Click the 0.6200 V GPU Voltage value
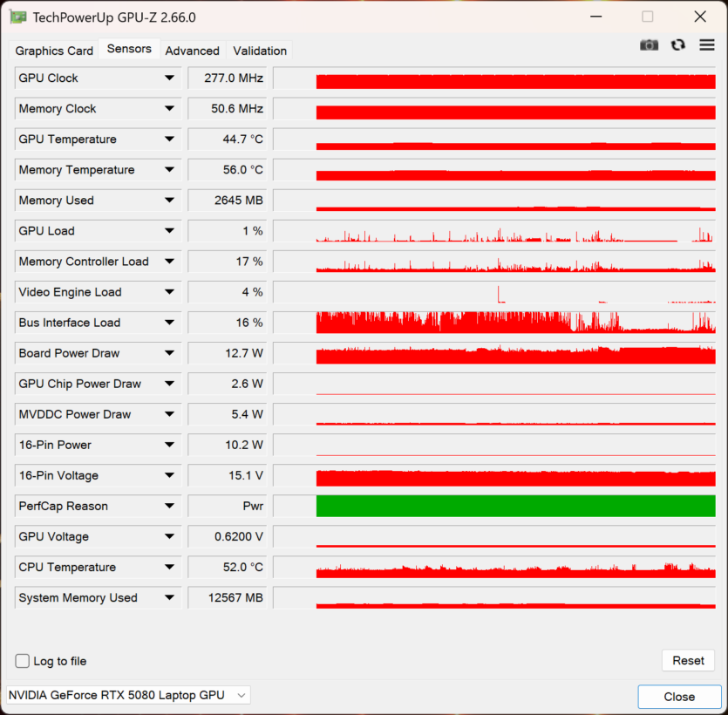Viewport: 728px width, 715px height. click(228, 537)
